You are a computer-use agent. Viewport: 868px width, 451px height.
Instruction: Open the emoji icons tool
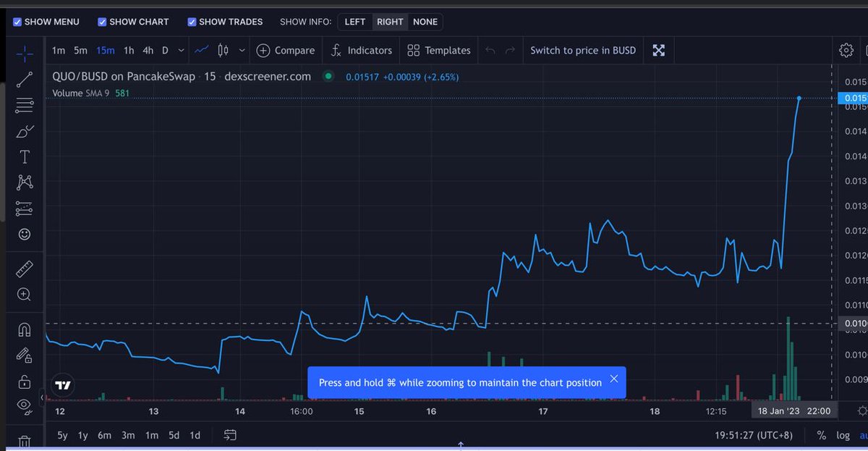click(25, 235)
